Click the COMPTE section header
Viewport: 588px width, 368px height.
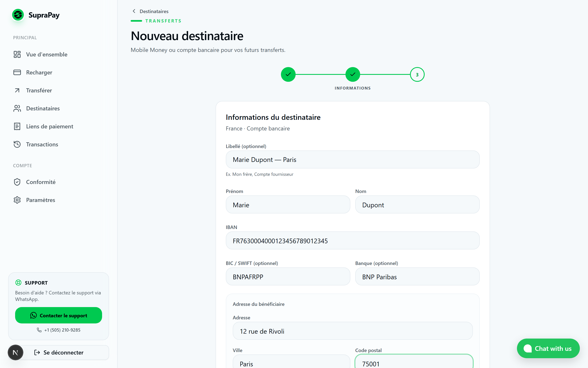[22, 166]
